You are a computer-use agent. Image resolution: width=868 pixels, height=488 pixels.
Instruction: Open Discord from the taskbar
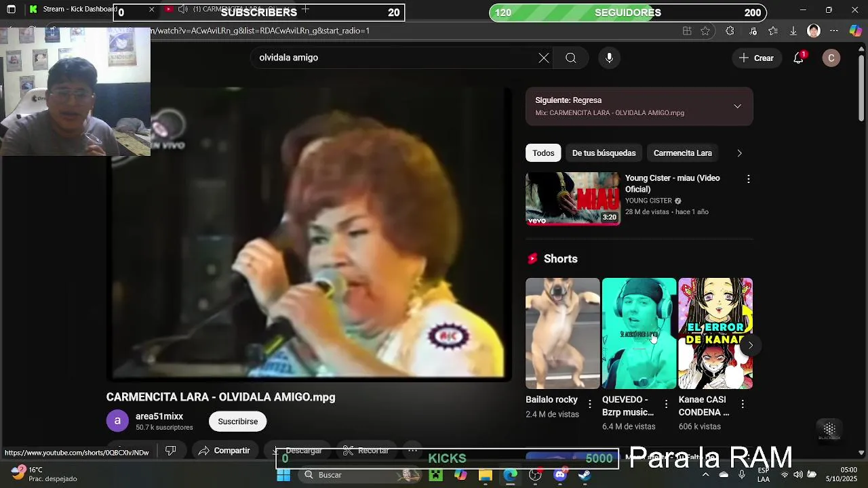[560, 475]
